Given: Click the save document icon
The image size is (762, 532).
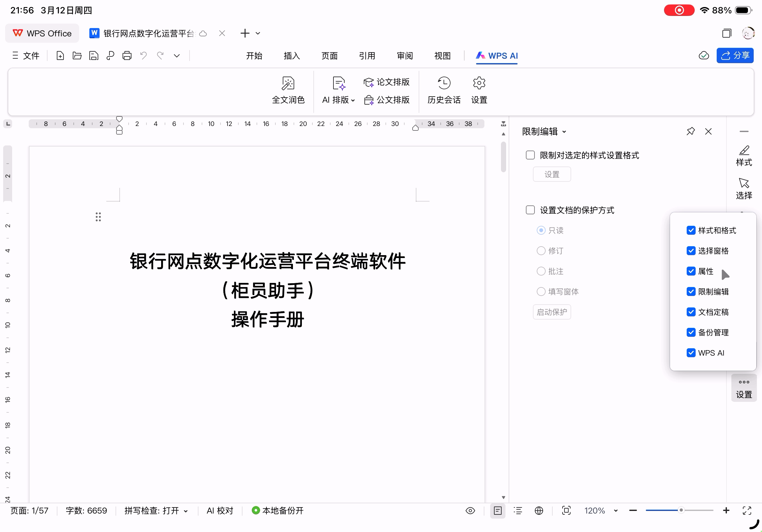Looking at the screenshot, I should click(x=93, y=55).
